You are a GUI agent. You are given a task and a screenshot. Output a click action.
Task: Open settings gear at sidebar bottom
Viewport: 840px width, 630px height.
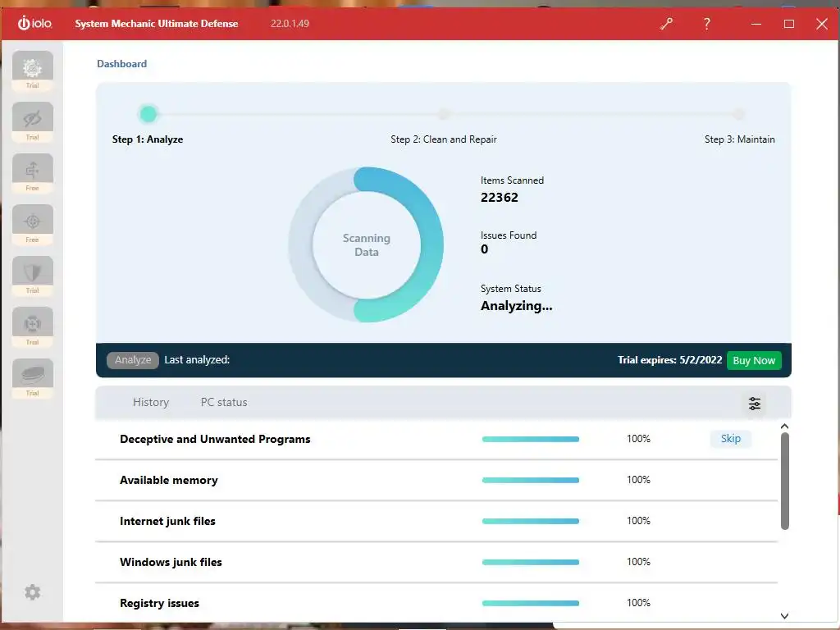pyautogui.click(x=33, y=592)
